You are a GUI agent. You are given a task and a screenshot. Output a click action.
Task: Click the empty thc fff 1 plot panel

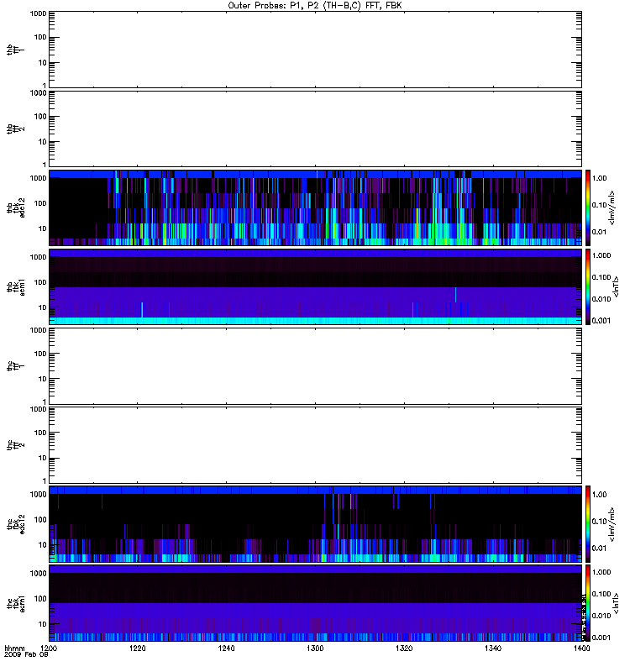tap(315, 366)
